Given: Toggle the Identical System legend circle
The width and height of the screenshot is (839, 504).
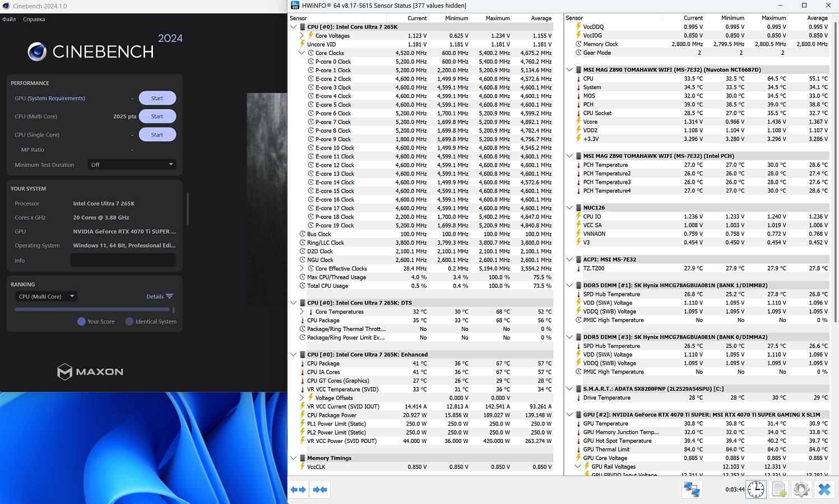Looking at the screenshot, I should [129, 321].
